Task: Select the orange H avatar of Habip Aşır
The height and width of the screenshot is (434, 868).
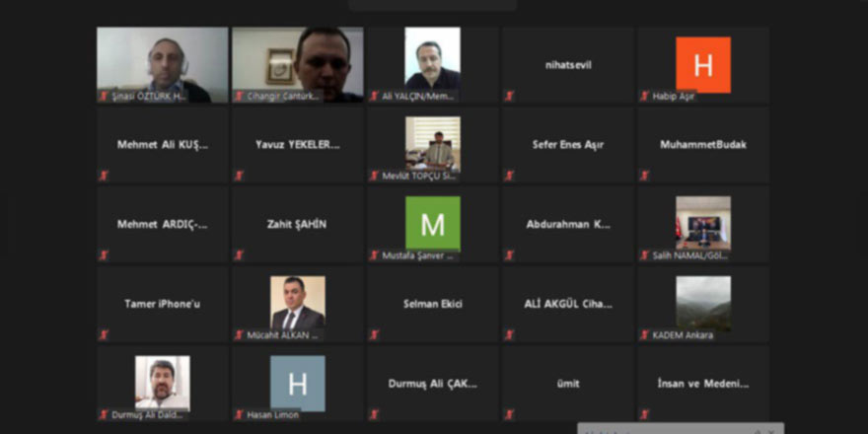Action: tap(703, 65)
